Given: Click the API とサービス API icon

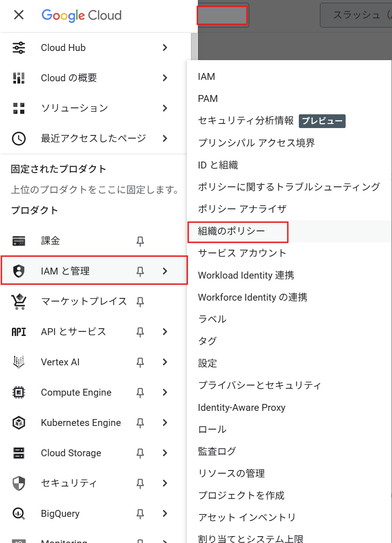Looking at the screenshot, I should (18, 331).
